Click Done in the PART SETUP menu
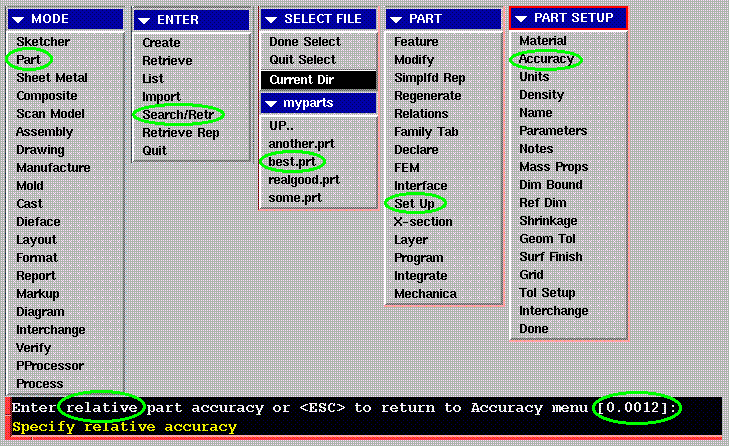729x446 pixels. click(534, 329)
